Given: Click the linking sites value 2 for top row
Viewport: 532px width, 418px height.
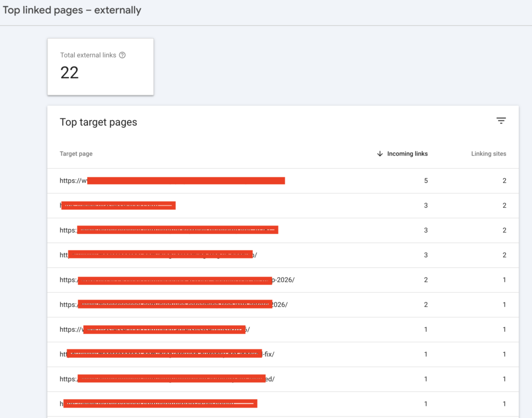Looking at the screenshot, I should click(504, 180).
